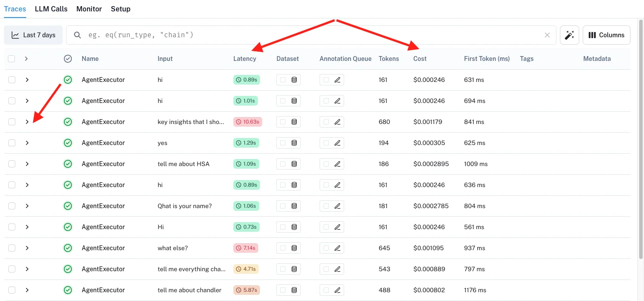The height and width of the screenshot is (301, 644).
Task: Click status circle icon in header row
Action: click(68, 59)
